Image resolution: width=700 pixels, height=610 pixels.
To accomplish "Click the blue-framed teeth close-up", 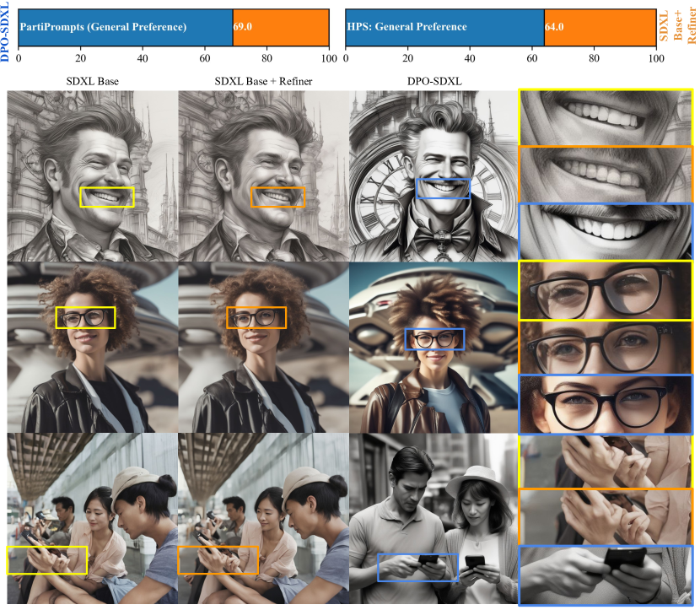I will (606, 231).
